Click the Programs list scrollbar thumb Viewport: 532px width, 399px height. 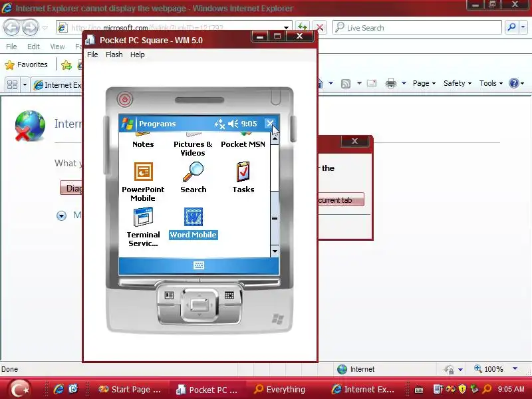point(275,218)
